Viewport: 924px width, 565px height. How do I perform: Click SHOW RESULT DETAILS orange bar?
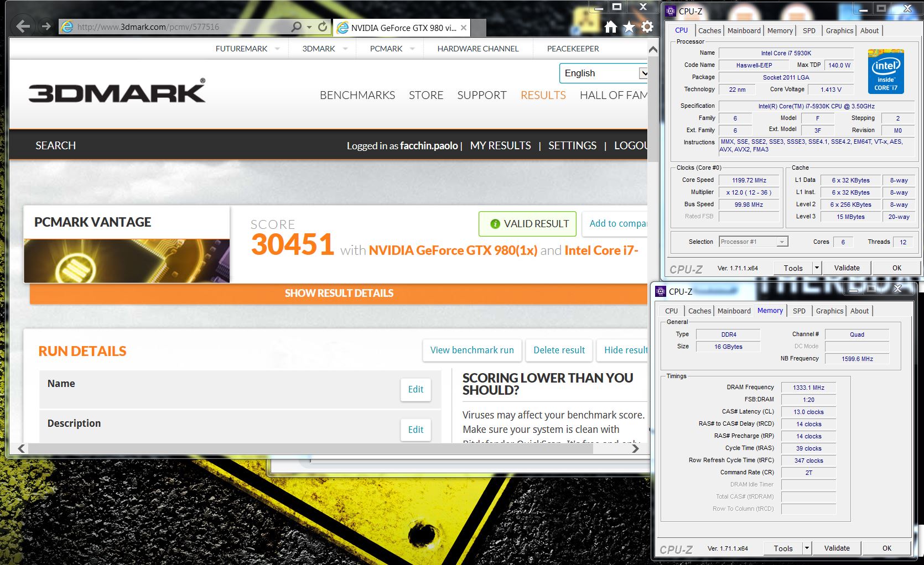tap(339, 293)
